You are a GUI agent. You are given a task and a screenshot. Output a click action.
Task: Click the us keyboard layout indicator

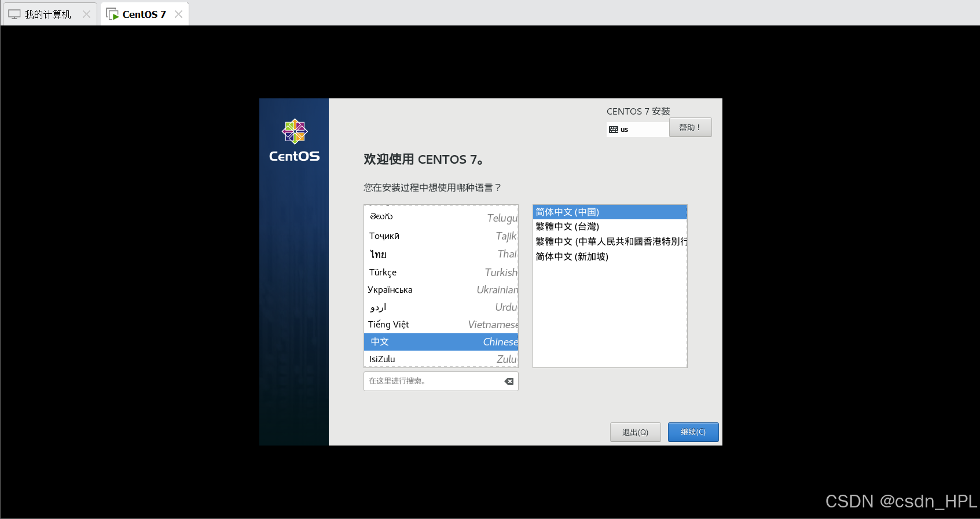[x=637, y=130]
